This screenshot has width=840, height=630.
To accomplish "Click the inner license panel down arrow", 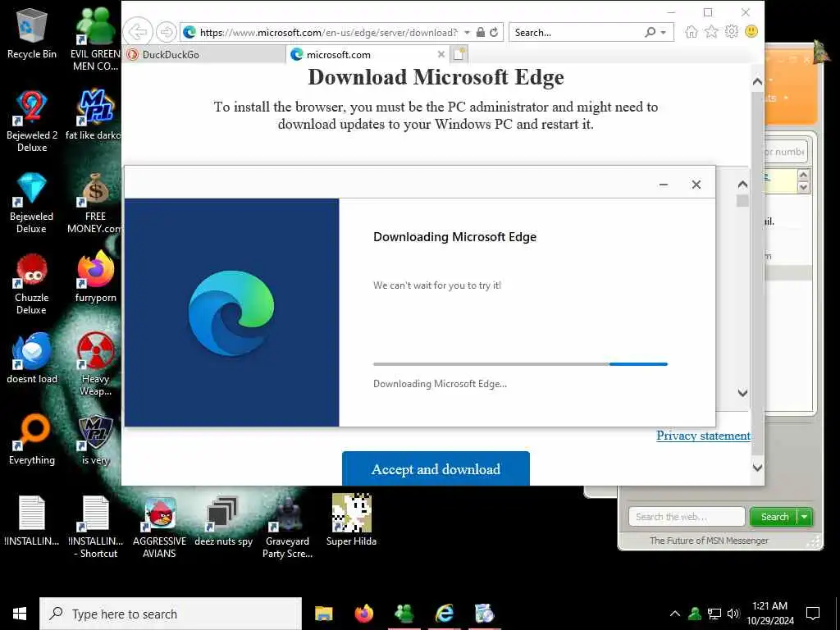I will pyautogui.click(x=742, y=393).
